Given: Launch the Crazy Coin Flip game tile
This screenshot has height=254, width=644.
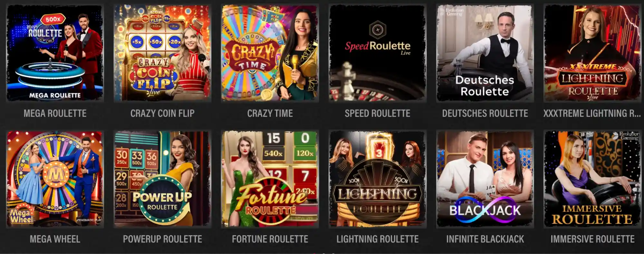Looking at the screenshot, I should pyautogui.click(x=162, y=53).
